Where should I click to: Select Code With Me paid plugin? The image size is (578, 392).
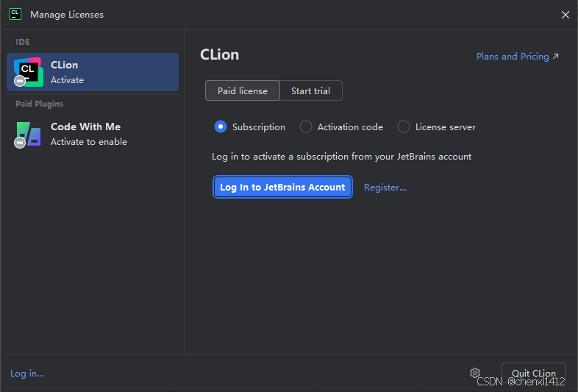pyautogui.click(x=93, y=135)
